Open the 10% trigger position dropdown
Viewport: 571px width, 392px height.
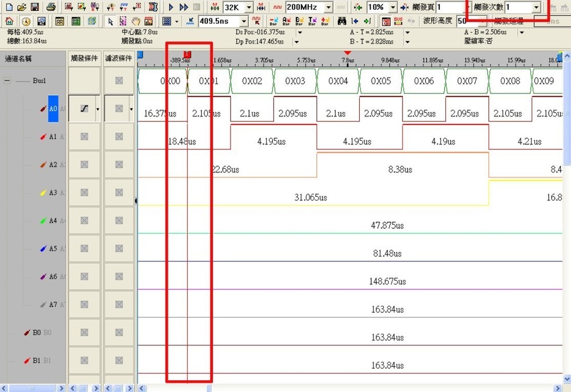(x=393, y=7)
